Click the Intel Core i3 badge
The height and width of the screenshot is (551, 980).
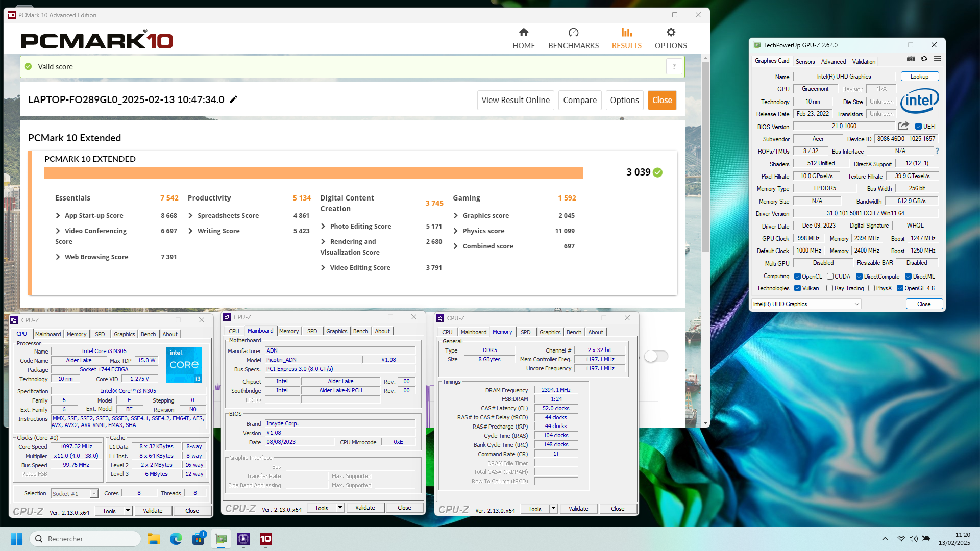184,364
